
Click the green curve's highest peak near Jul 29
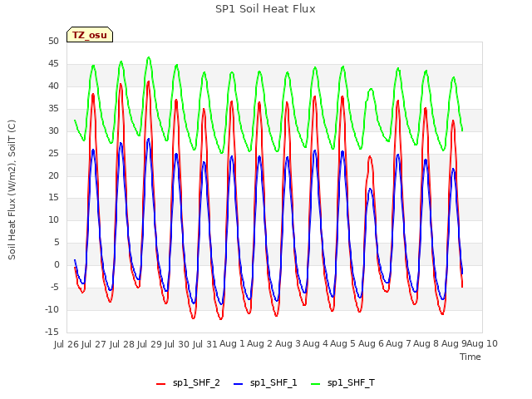(x=149, y=57)
